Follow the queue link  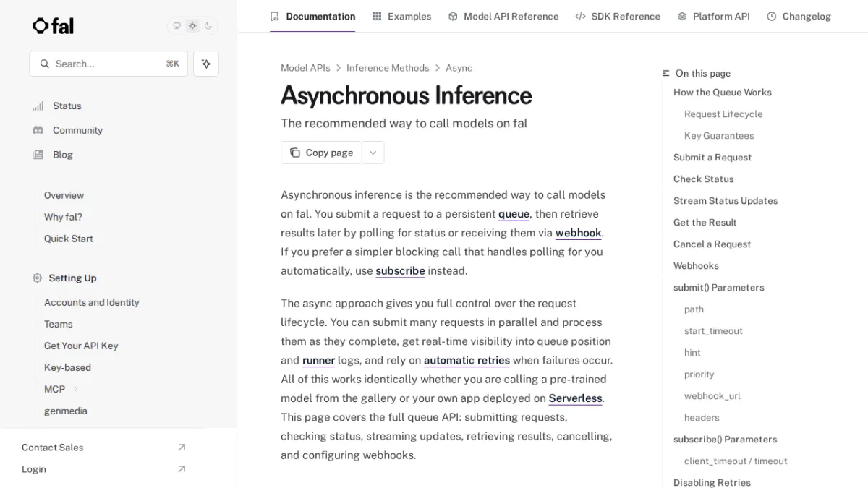pos(514,214)
